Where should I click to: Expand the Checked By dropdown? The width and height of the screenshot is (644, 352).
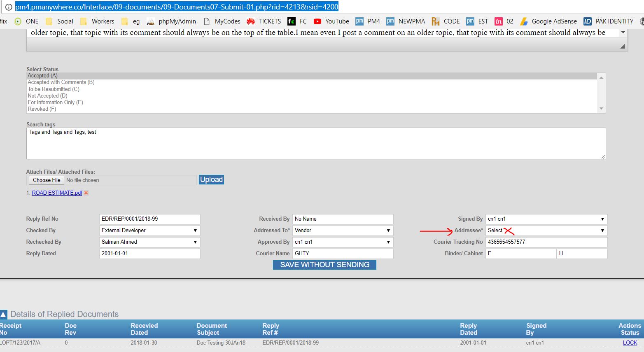pyautogui.click(x=149, y=231)
